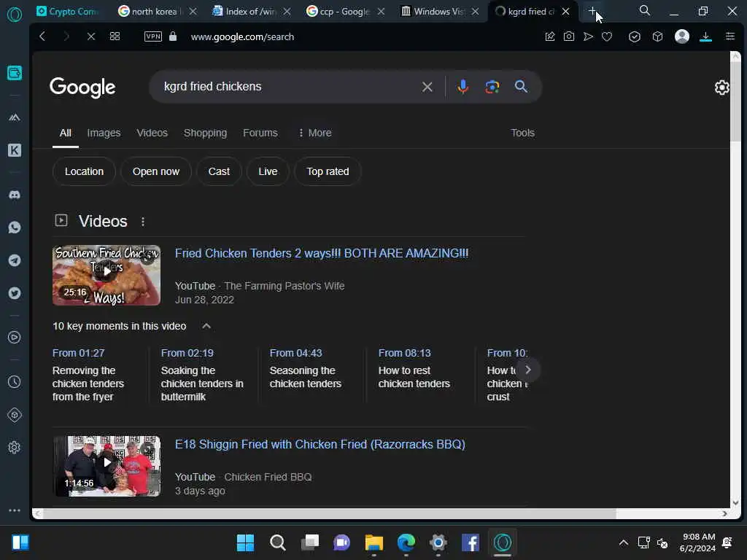Click the Google search text box
747x560 pixels.
point(289,87)
